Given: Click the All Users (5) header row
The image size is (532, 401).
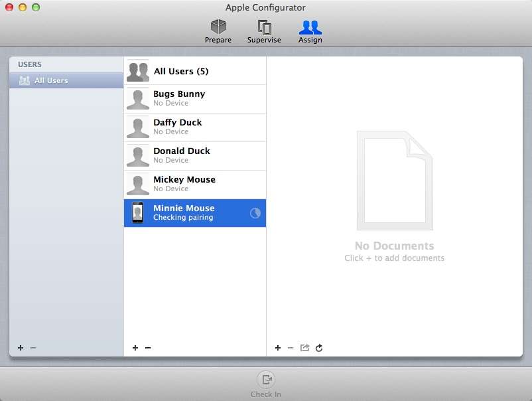Looking at the screenshot, I should [x=182, y=70].
